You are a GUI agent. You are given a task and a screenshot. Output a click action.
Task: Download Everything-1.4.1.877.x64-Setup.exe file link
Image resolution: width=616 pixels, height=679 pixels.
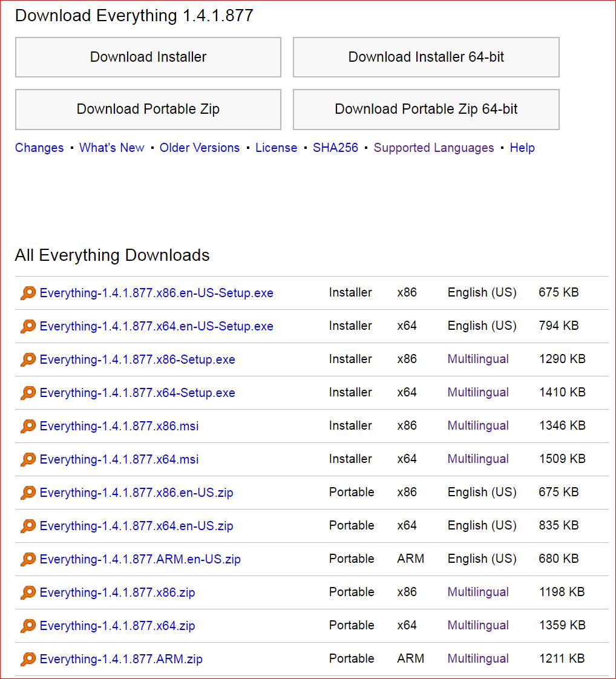[137, 393]
